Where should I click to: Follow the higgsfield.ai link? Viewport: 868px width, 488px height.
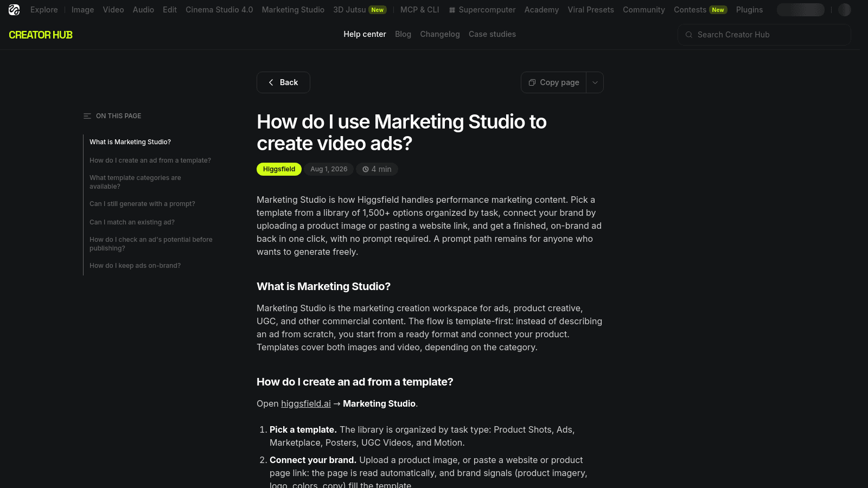(306, 403)
